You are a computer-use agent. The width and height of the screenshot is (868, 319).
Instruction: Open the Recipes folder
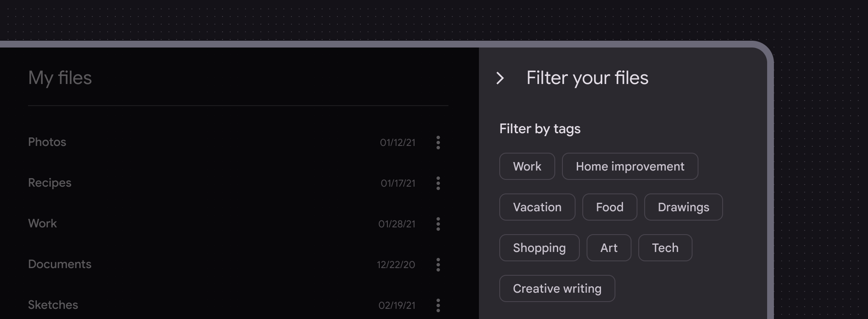pyautogui.click(x=50, y=183)
